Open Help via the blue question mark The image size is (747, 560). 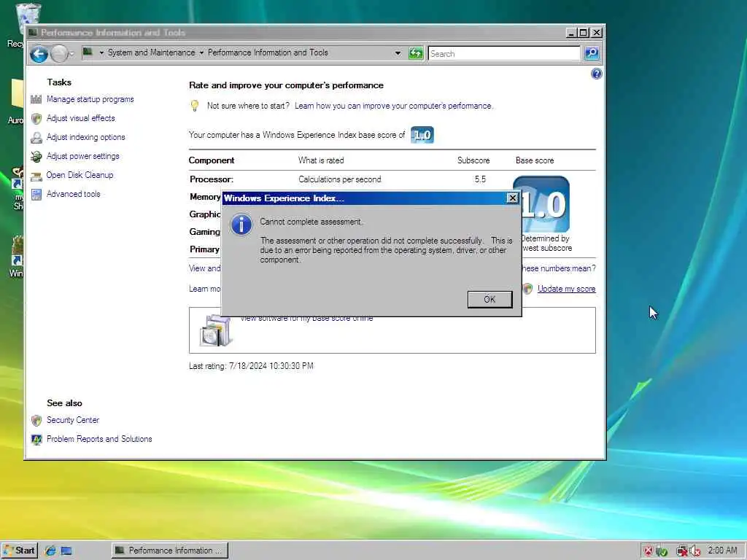(x=596, y=74)
